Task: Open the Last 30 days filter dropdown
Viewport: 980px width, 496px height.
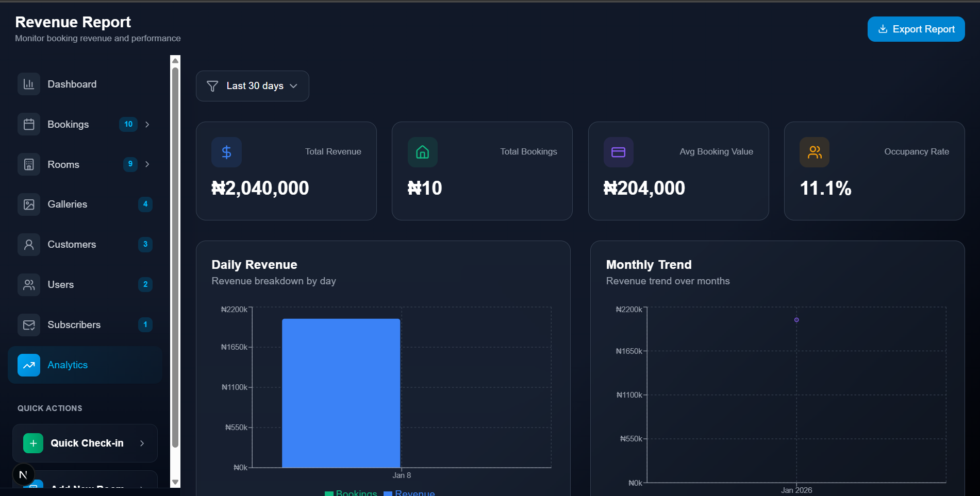Action: (x=252, y=86)
